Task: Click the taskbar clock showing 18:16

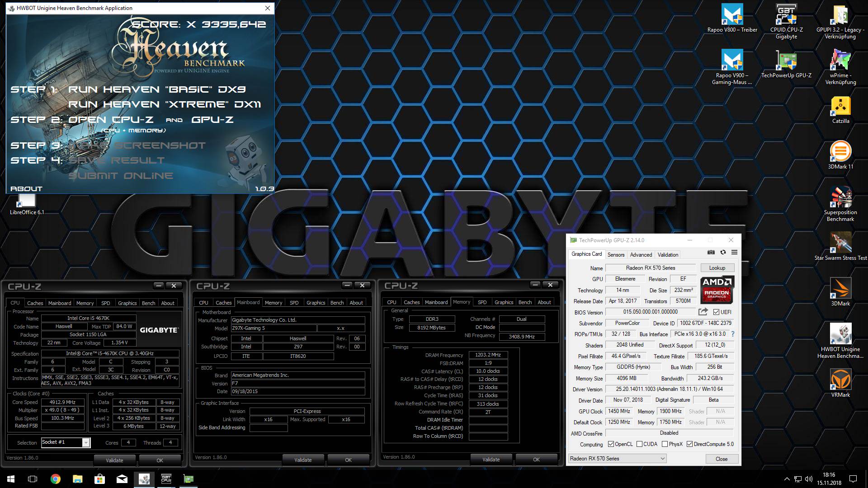Action: click(x=829, y=479)
